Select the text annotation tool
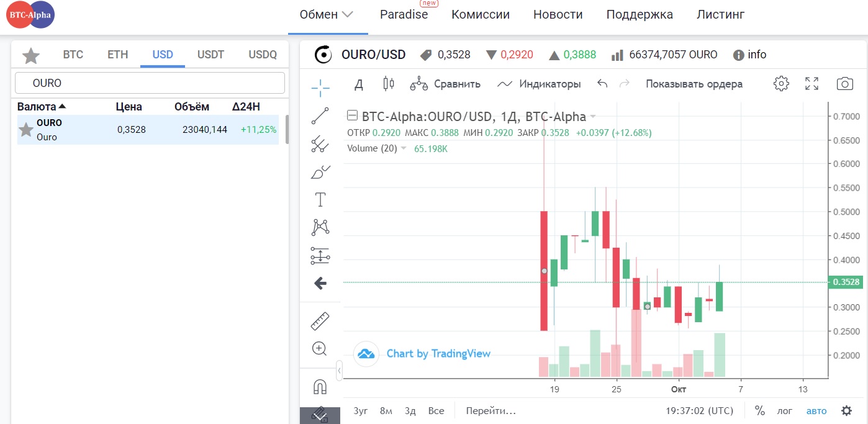This screenshot has width=868, height=424. tap(320, 200)
